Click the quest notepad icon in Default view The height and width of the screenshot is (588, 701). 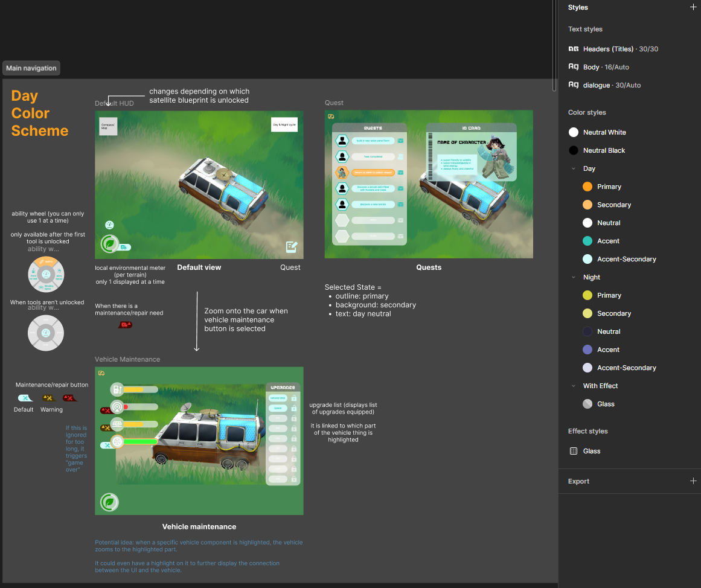click(292, 246)
